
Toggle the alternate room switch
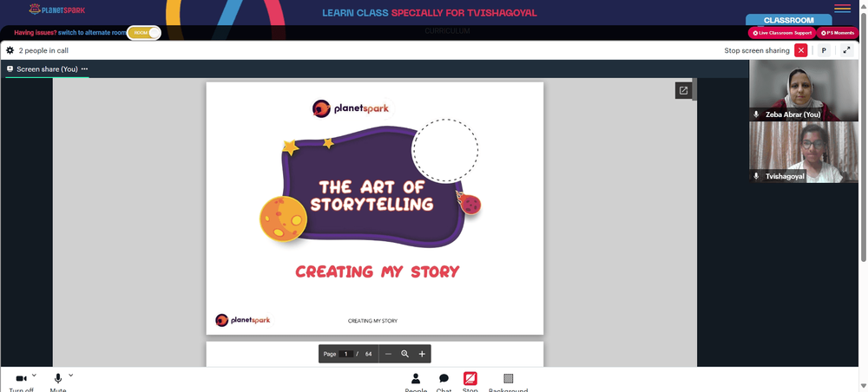click(144, 33)
